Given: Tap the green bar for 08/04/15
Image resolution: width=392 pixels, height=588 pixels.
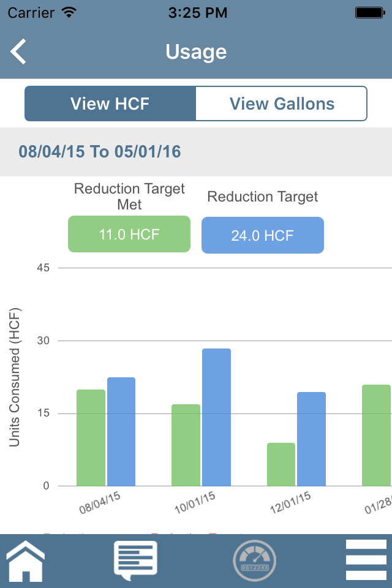Looking at the screenshot, I should point(91,437).
